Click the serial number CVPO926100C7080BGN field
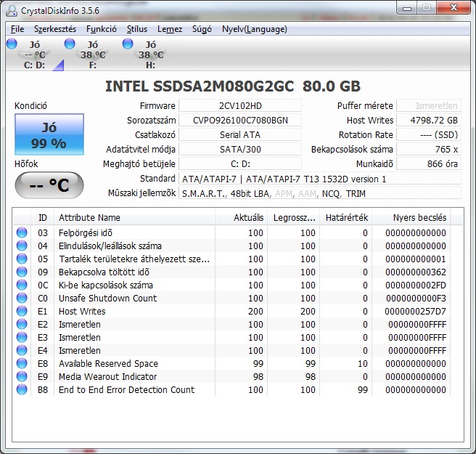 tap(240, 121)
